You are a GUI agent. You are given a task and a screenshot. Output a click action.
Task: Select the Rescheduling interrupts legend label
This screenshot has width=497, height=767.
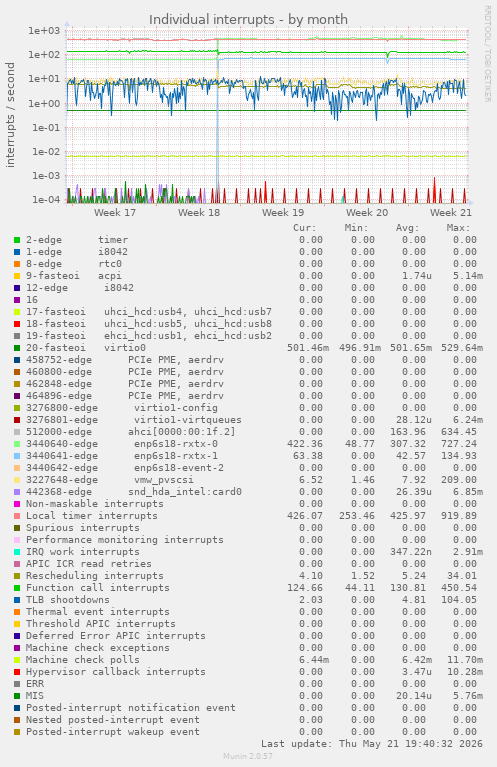click(94, 576)
